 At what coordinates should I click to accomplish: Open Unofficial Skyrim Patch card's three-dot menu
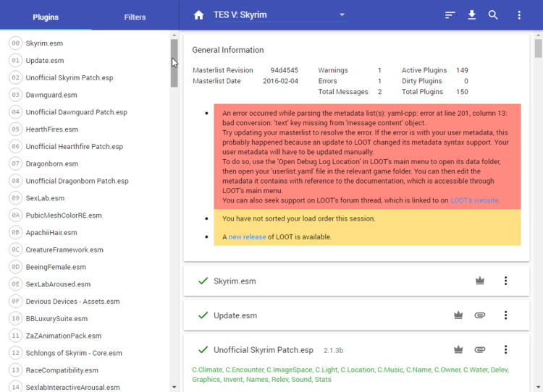[505, 350]
